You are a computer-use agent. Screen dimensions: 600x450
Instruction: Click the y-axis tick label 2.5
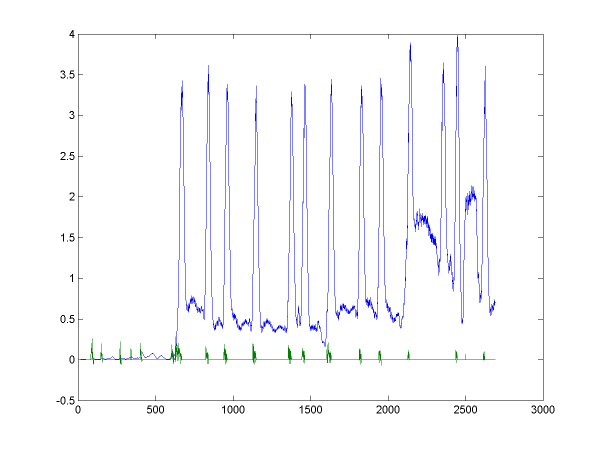pyautogui.click(x=64, y=156)
